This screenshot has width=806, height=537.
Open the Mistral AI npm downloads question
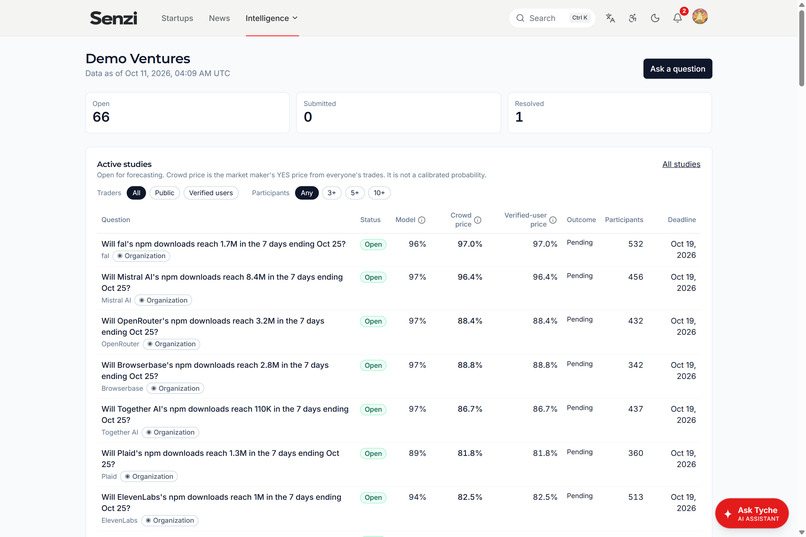click(x=222, y=283)
